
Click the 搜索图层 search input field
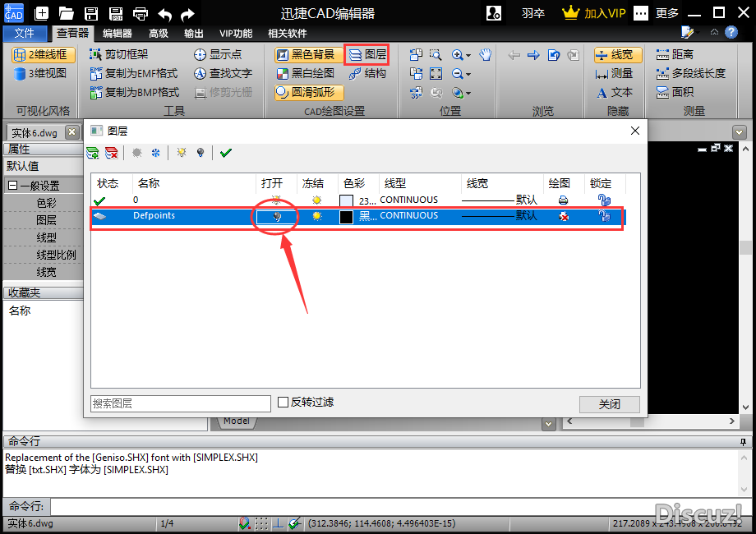[180, 403]
